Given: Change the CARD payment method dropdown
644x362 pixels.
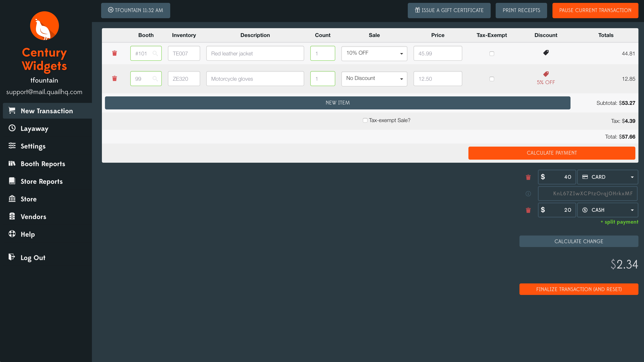Looking at the screenshot, I should pyautogui.click(x=608, y=177).
